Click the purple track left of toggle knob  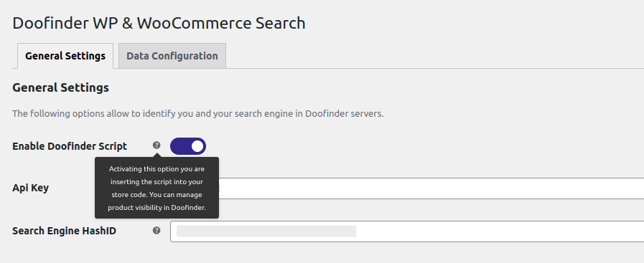pyautogui.click(x=180, y=146)
